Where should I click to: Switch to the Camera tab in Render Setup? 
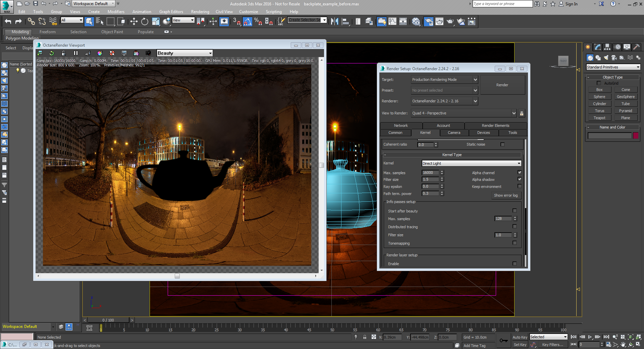coord(454,133)
